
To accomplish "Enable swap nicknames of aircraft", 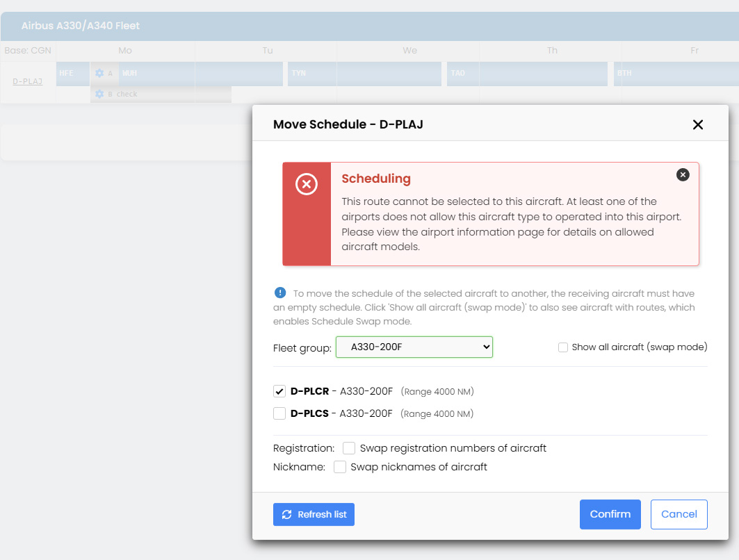I will point(340,467).
